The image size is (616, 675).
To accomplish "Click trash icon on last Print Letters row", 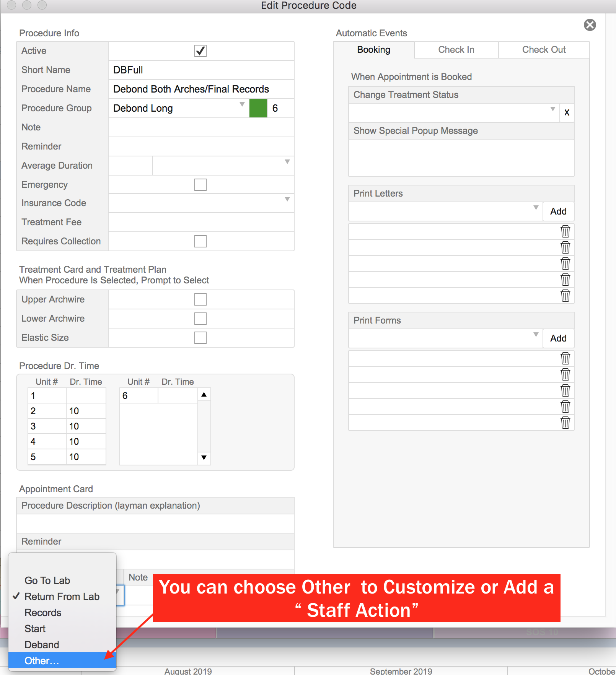I will click(565, 296).
